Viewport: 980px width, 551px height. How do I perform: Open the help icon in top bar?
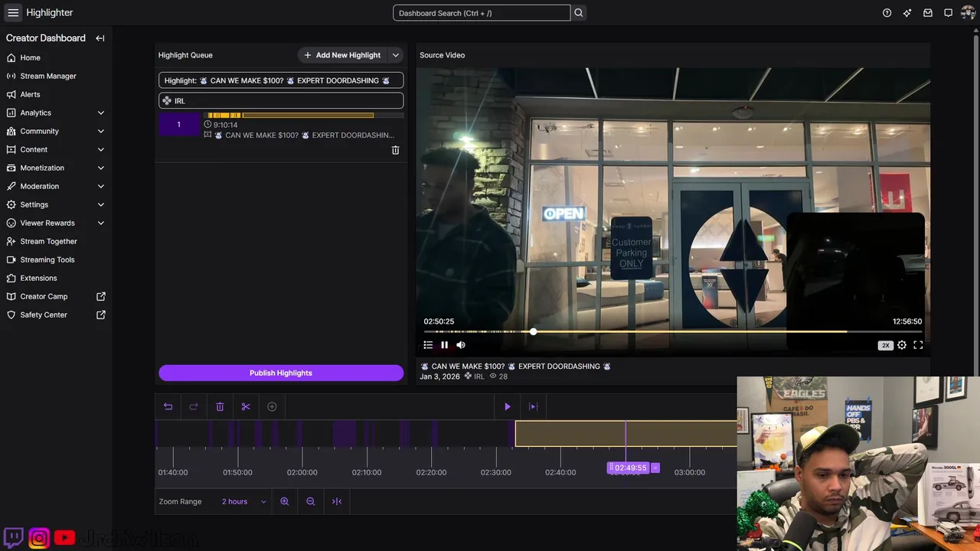pos(887,13)
